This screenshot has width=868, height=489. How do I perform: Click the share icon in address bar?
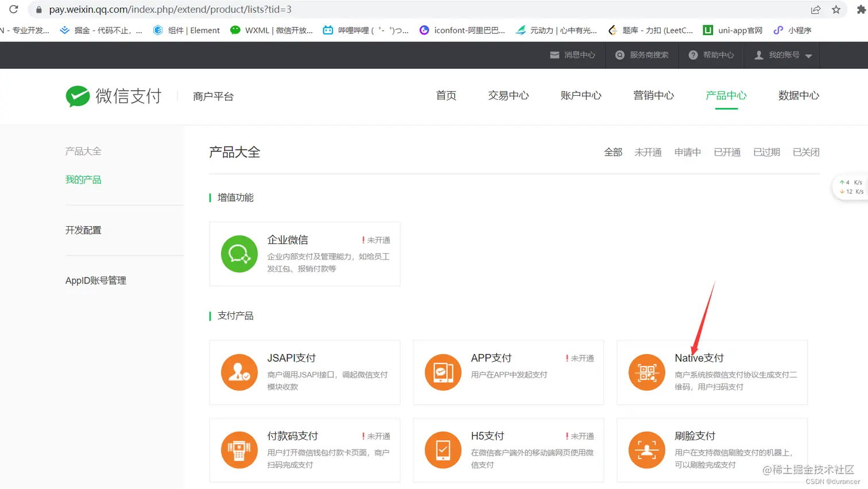coord(816,9)
